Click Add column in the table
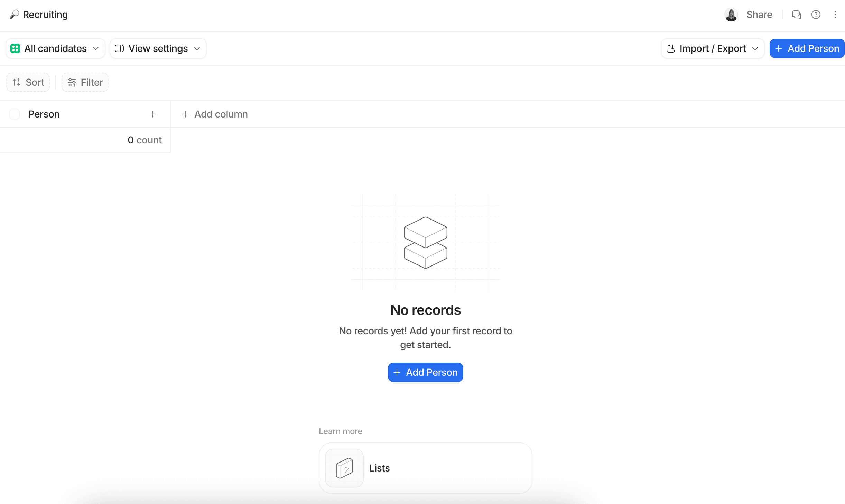 (214, 114)
